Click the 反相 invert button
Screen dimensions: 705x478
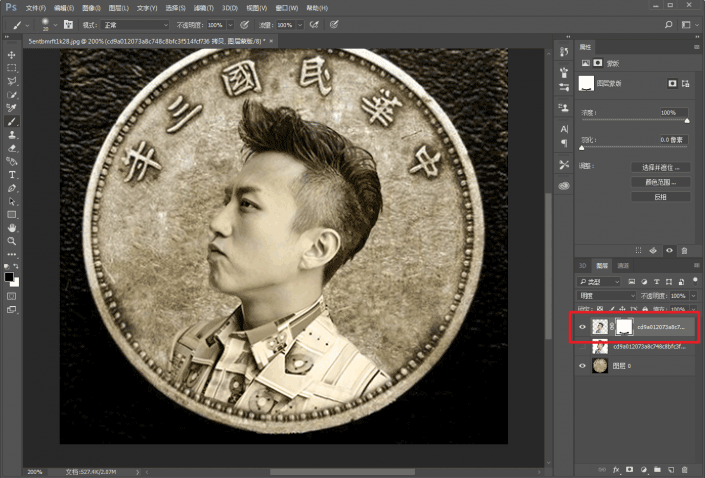pos(660,197)
